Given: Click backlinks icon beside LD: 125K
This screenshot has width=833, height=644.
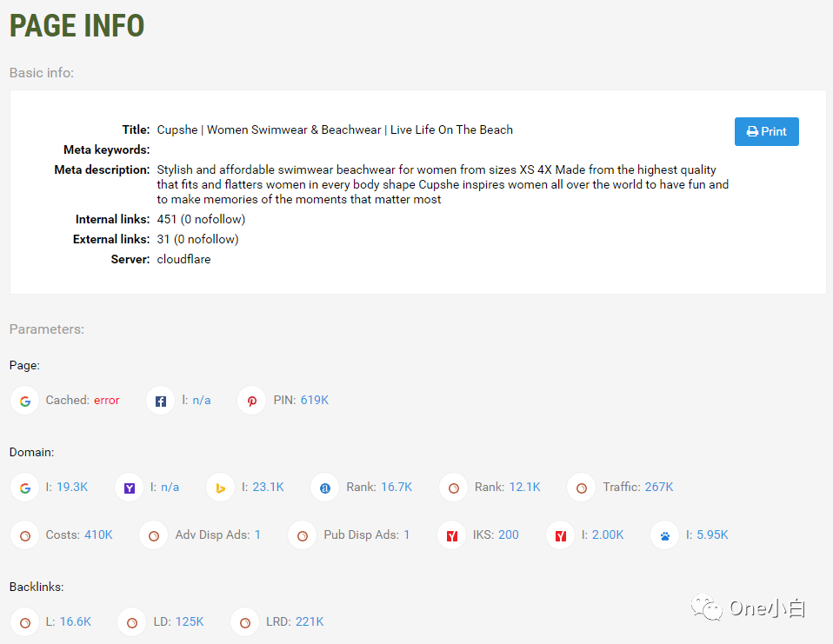Looking at the screenshot, I should pos(132,622).
